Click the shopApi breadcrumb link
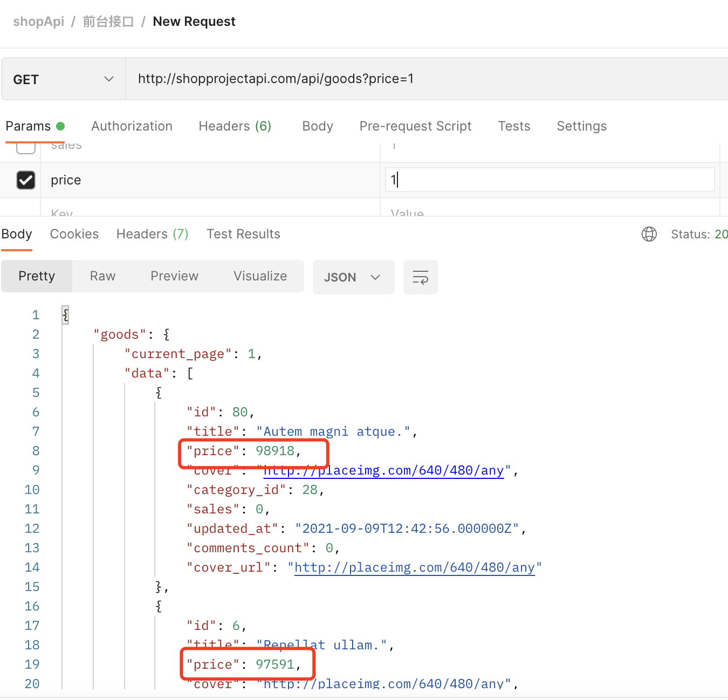This screenshot has height=700, width=728. click(38, 22)
